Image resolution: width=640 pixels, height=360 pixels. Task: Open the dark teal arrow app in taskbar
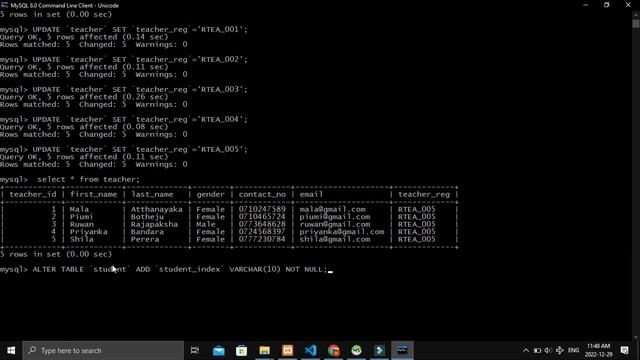[380, 350]
